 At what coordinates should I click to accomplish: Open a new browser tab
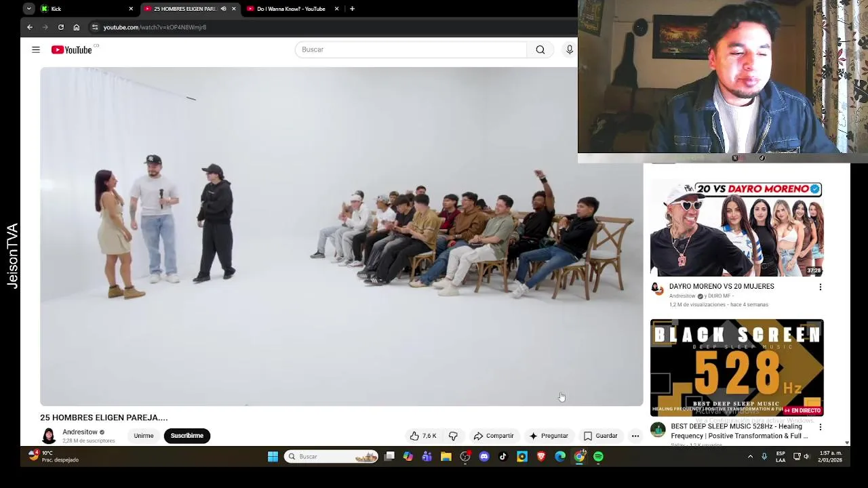tap(352, 9)
